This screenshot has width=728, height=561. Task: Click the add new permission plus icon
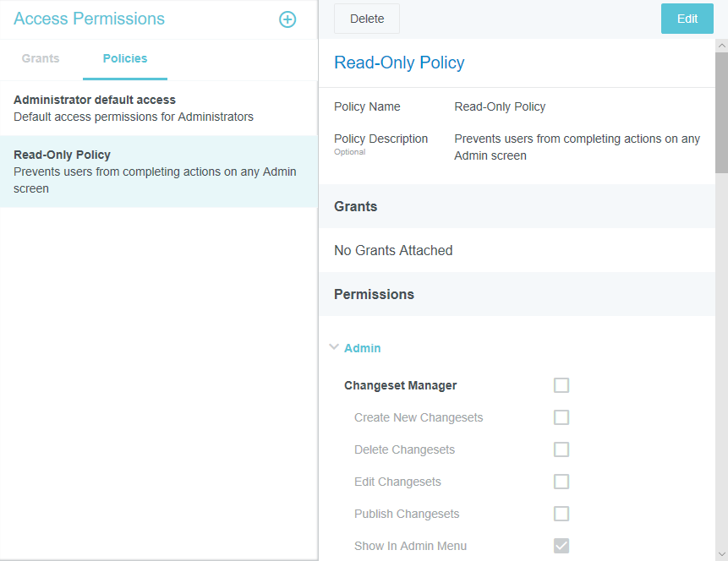(x=287, y=19)
